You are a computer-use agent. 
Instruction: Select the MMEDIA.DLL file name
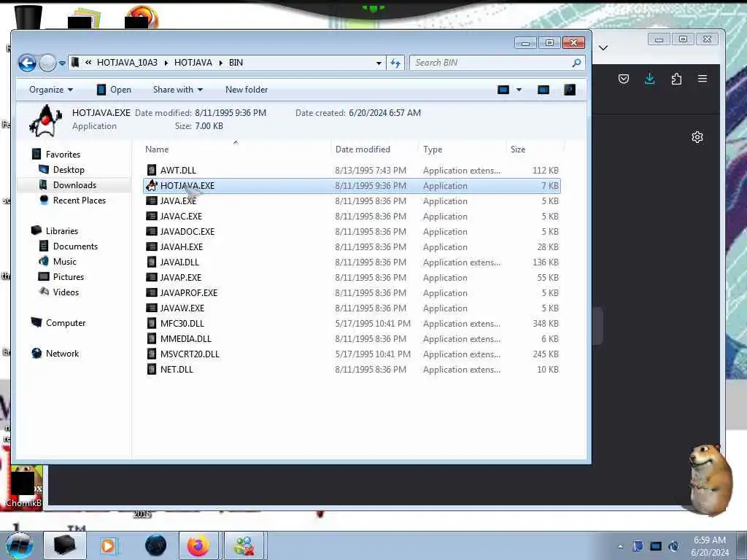point(186,338)
